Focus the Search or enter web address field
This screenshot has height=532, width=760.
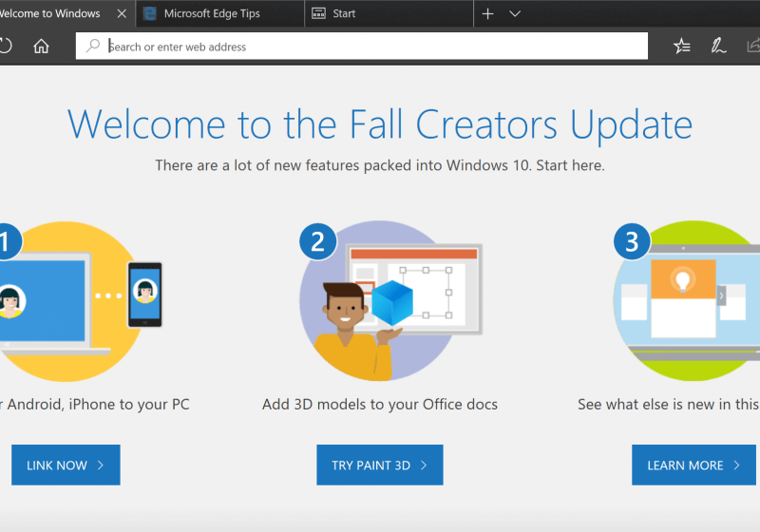(362, 46)
